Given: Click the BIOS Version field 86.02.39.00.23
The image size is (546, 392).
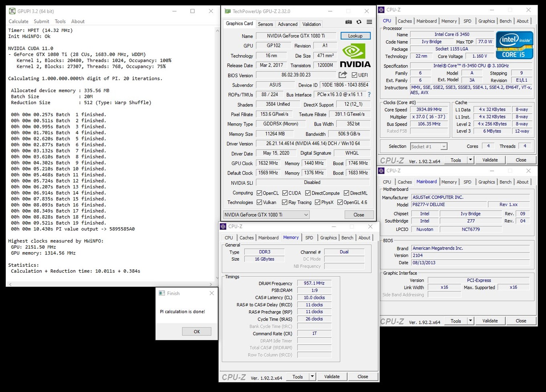Looking at the screenshot, I should (x=296, y=75).
